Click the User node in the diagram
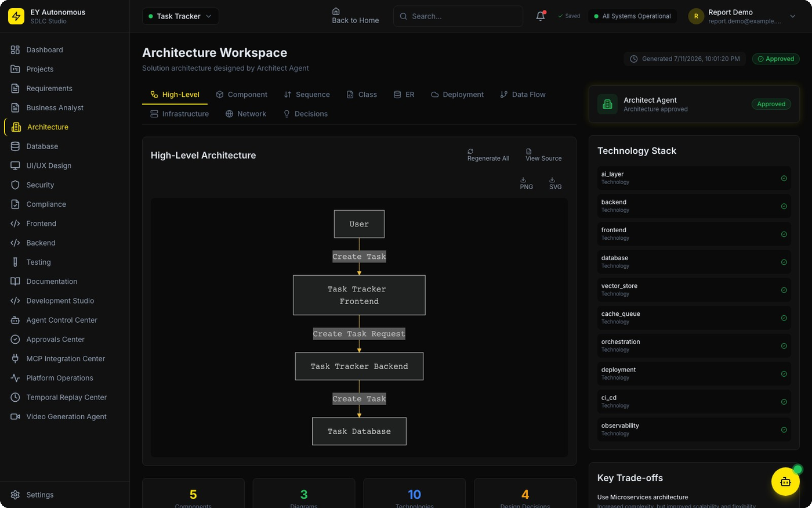This screenshot has width=812, height=508. (x=359, y=224)
